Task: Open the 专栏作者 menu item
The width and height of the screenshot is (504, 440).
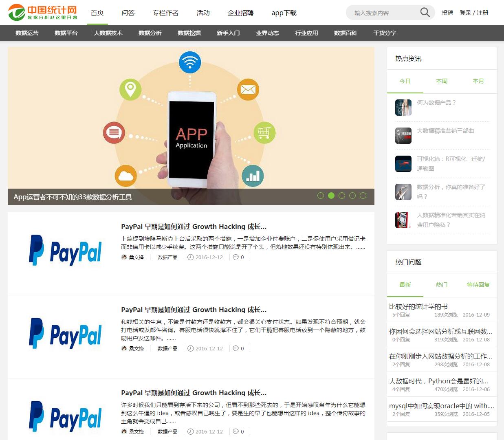Action: pos(165,13)
